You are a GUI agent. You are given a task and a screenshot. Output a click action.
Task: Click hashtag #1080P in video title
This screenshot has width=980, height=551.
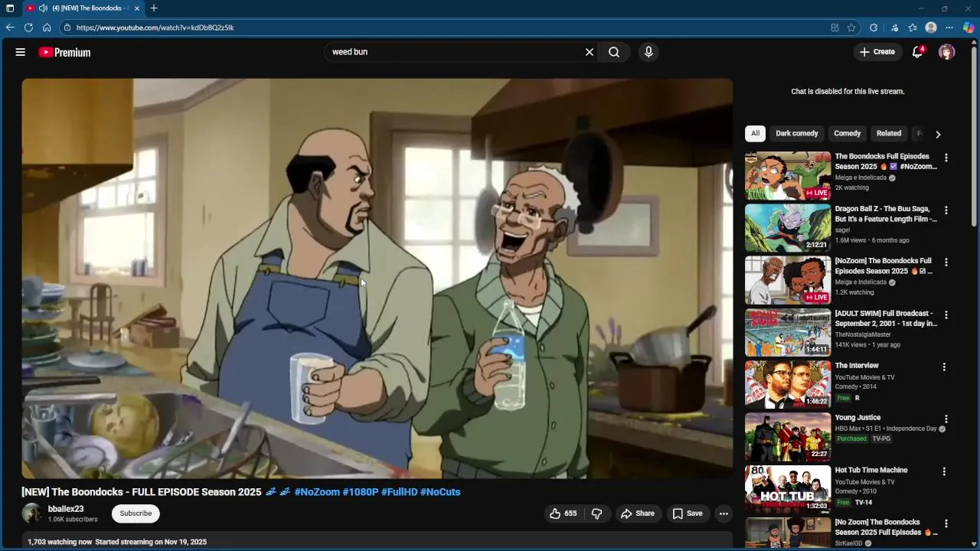point(361,492)
